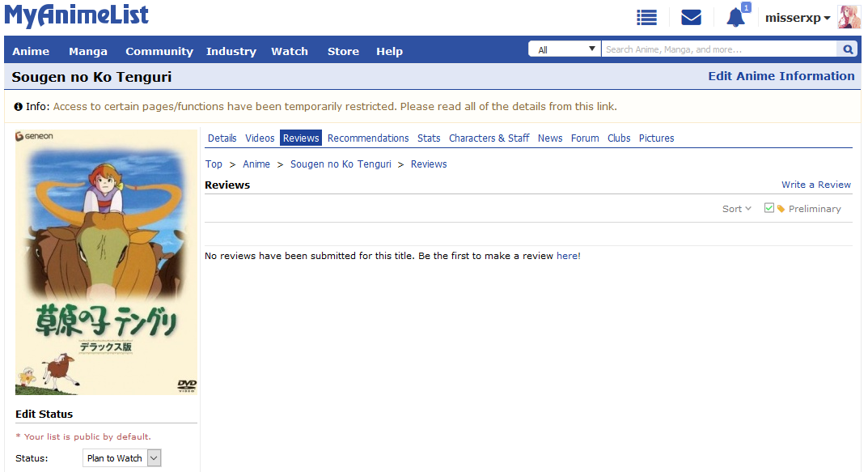The height and width of the screenshot is (472, 868).
Task: Click the Sougen no Ko Tenguri cover image
Action: tap(106, 262)
